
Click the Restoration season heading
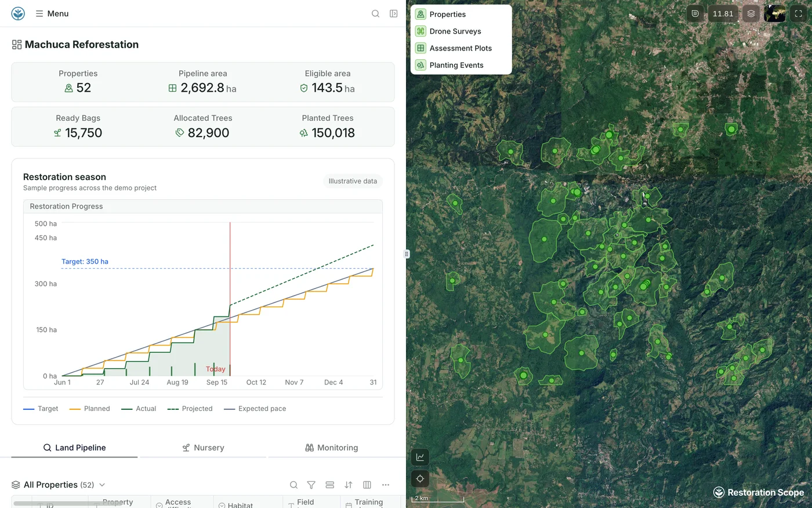(64, 177)
